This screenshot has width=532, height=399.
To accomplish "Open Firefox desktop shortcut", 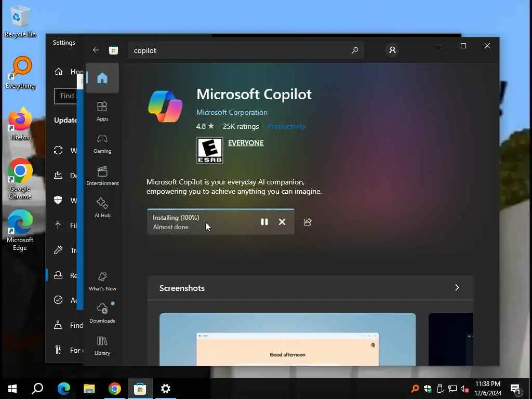I will [20, 124].
